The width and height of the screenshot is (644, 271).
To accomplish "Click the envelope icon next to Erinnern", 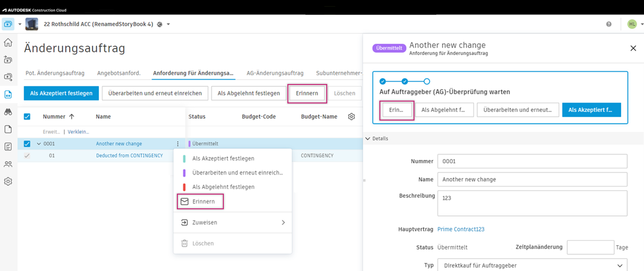I will pos(184,202).
